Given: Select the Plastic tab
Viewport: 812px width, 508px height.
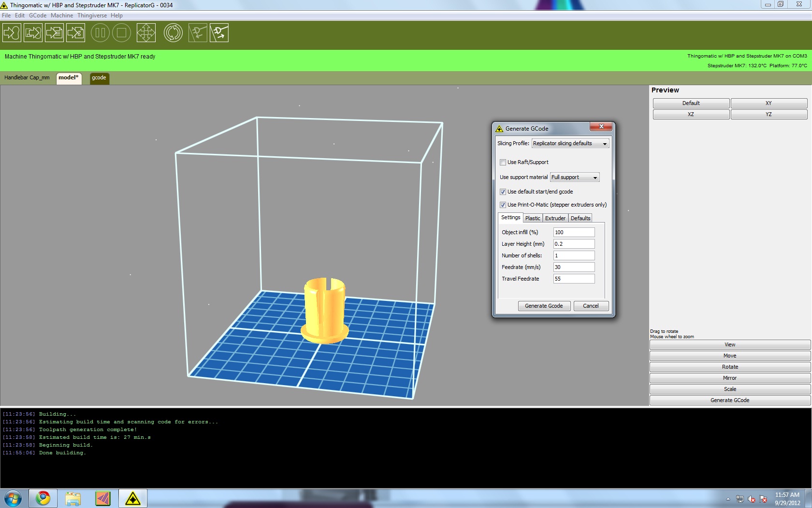Looking at the screenshot, I should click(x=533, y=218).
